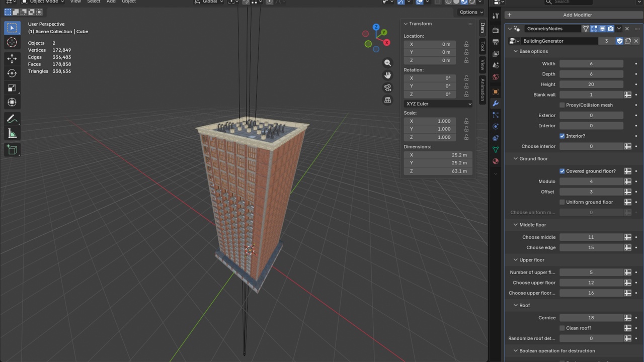
Task: Toggle modifier display in viewport (monitor icon)
Action: click(602, 29)
